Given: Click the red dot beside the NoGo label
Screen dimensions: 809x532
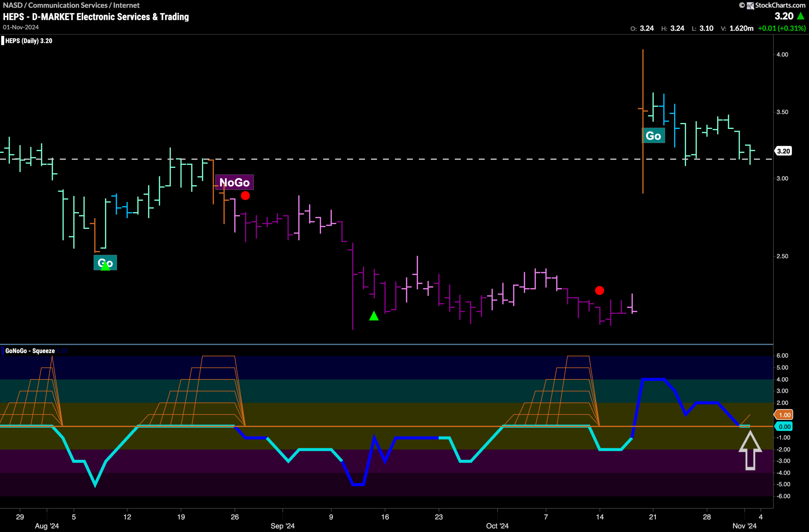Looking at the screenshot, I should point(245,195).
